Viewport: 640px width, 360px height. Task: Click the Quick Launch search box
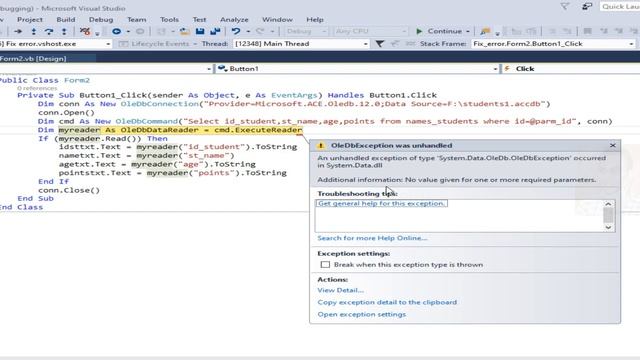click(620, 7)
